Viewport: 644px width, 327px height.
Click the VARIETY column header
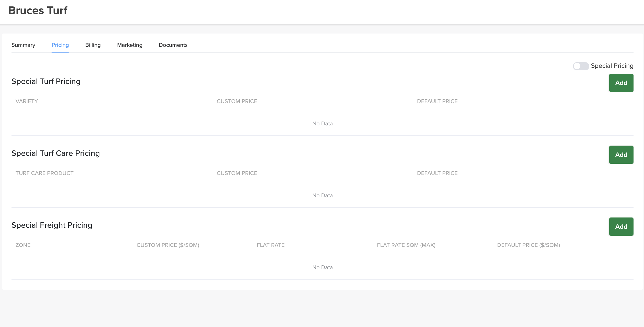27,101
